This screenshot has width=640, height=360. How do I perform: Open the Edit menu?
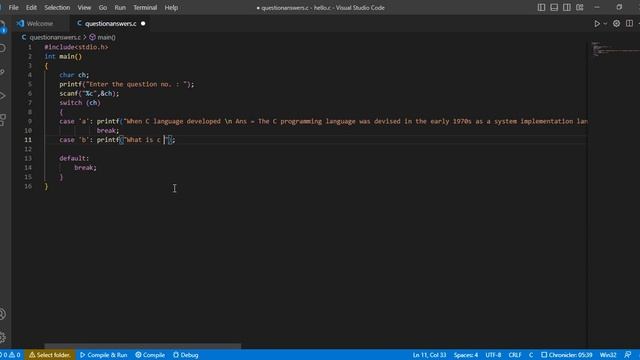pyautogui.click(x=31, y=7)
